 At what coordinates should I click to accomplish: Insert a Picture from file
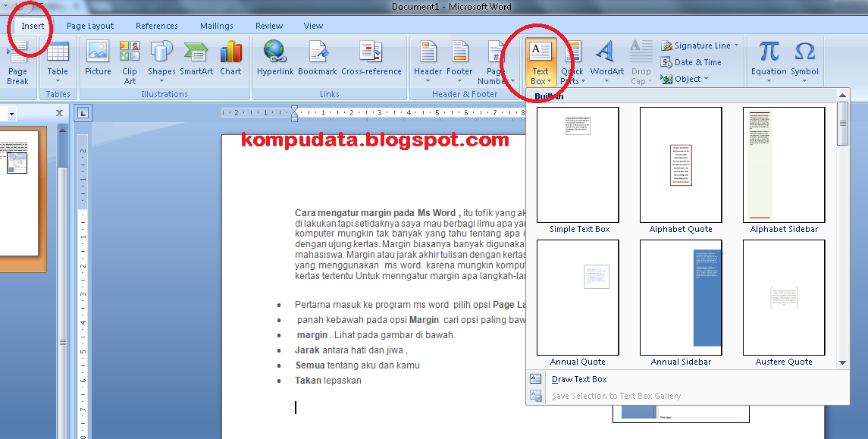[x=98, y=58]
